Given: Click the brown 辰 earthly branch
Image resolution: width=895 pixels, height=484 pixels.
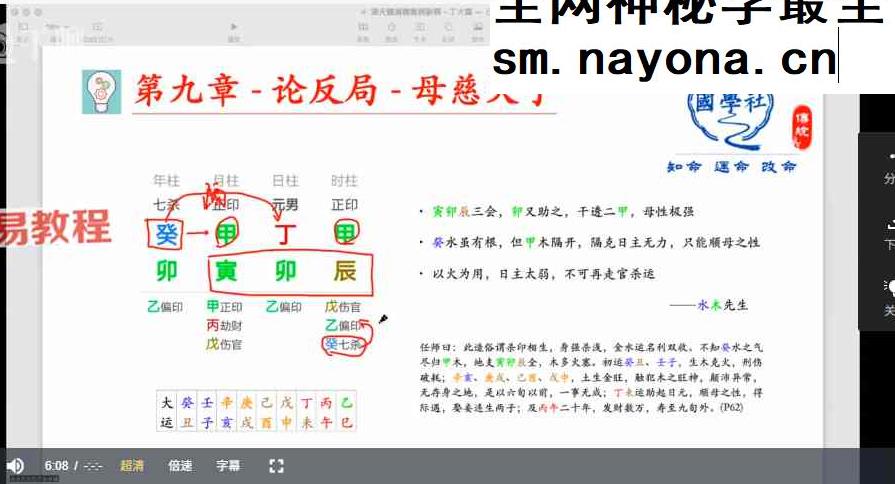Looking at the screenshot, I should [345, 271].
